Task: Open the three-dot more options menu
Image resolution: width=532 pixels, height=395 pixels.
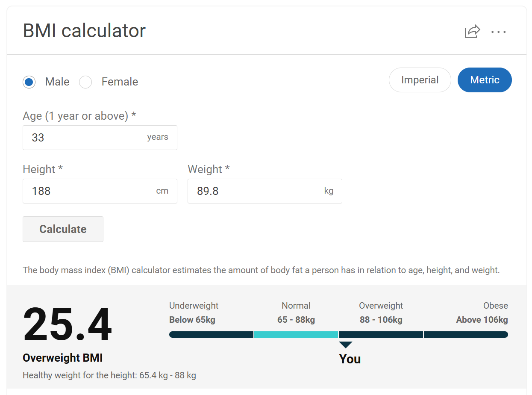Action: [499, 32]
